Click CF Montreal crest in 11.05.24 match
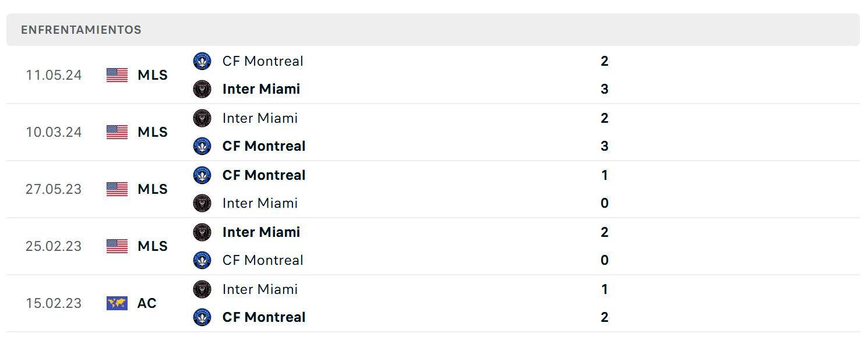This screenshot has width=868, height=344. 202,61
